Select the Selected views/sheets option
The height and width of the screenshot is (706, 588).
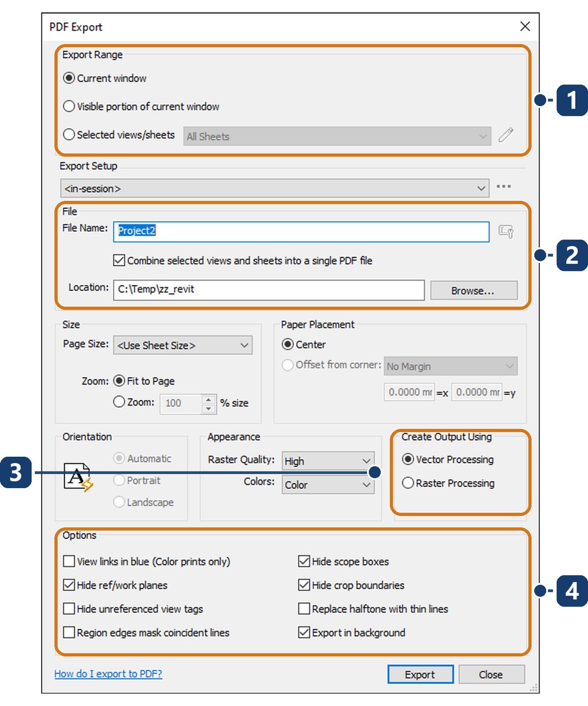click(x=69, y=134)
